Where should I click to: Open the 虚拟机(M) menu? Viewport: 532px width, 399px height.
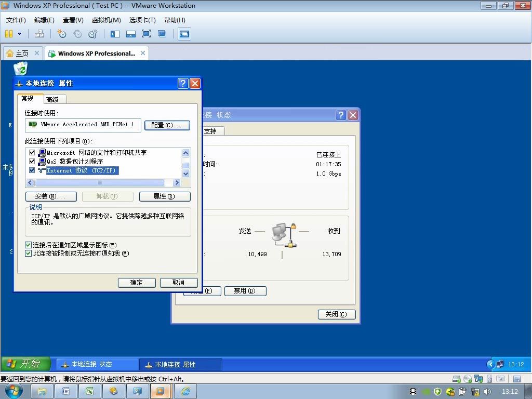point(106,20)
